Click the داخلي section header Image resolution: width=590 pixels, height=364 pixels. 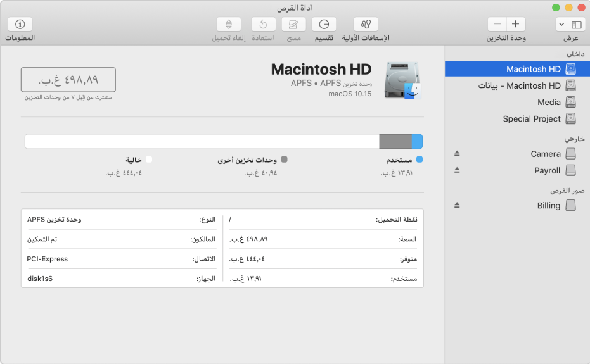[x=575, y=54]
